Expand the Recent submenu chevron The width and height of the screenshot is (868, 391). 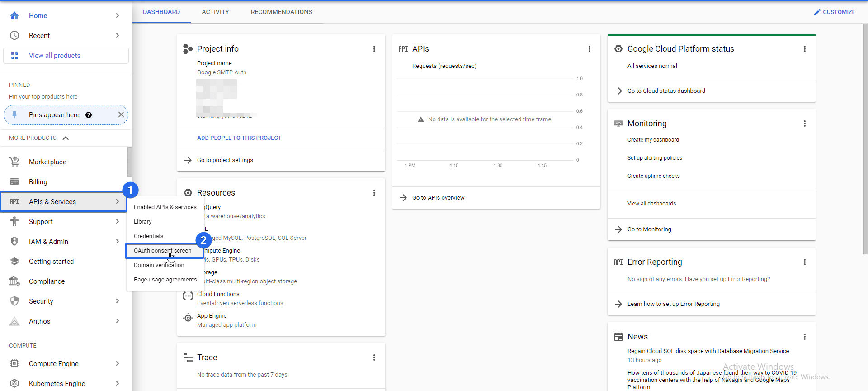(x=118, y=35)
